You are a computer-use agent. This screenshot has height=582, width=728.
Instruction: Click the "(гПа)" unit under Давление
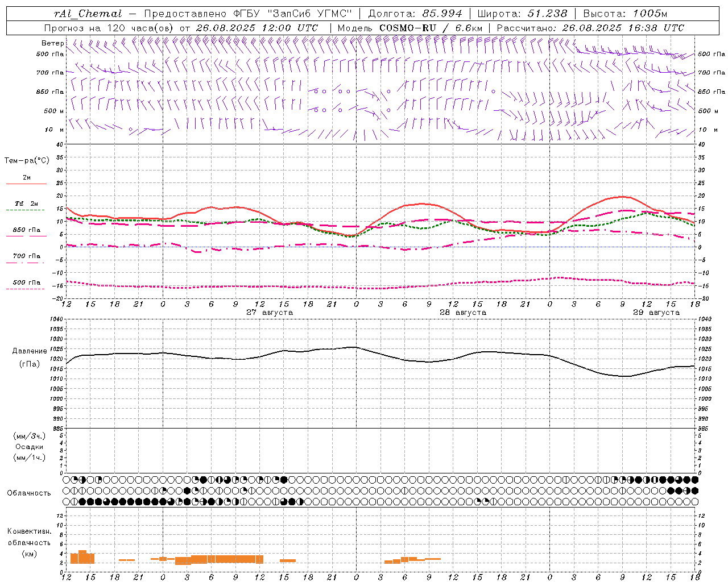coord(29,364)
